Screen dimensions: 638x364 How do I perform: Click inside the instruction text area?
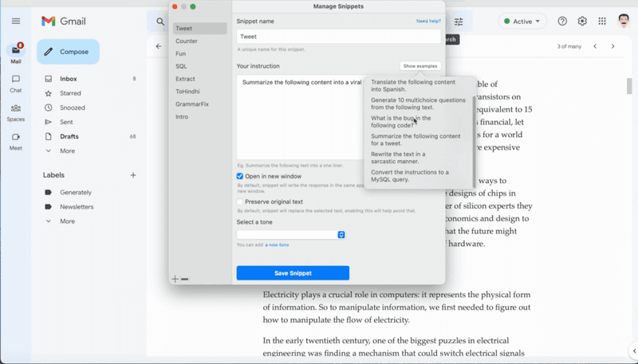click(301, 117)
